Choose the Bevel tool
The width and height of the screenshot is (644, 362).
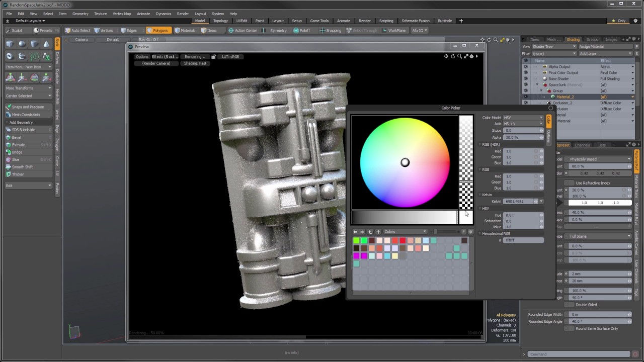click(28, 137)
